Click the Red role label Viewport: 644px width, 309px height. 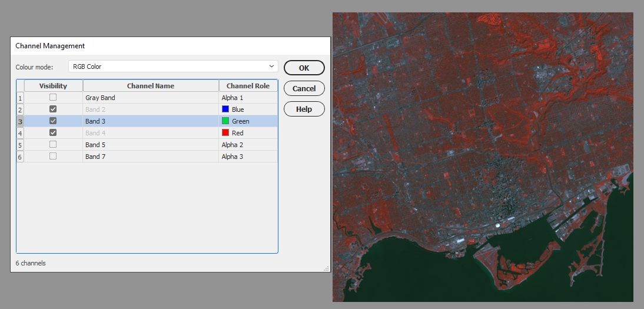tap(237, 132)
